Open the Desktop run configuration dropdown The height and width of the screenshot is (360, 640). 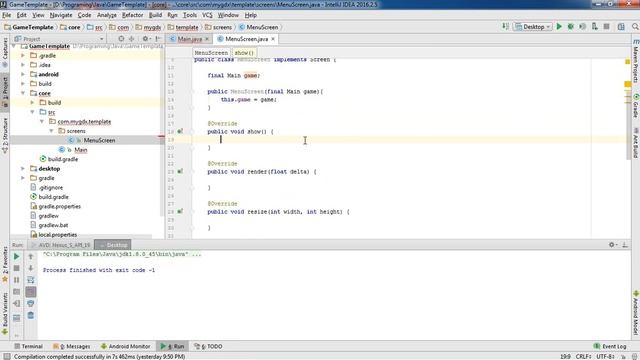[533, 27]
